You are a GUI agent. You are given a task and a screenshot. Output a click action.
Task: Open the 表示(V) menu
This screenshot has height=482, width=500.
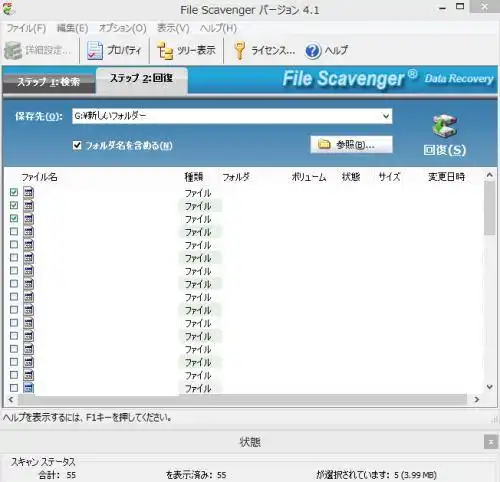173,28
